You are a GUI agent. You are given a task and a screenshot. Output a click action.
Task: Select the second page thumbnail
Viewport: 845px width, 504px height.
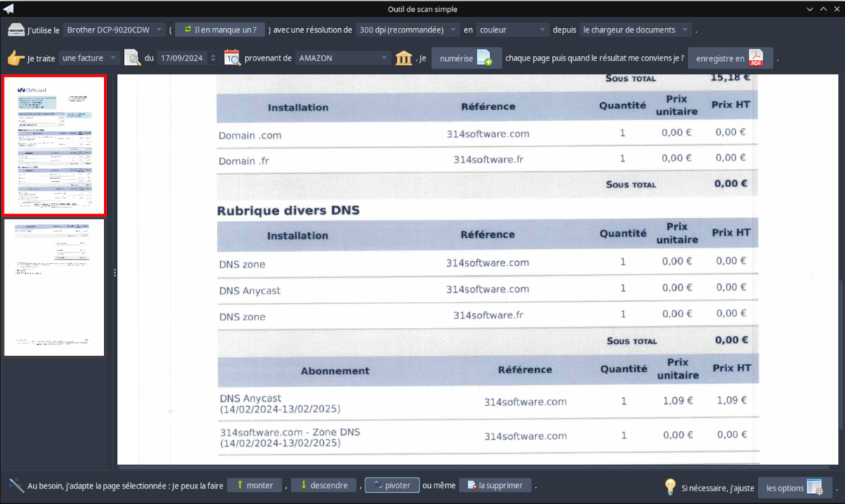click(x=54, y=287)
